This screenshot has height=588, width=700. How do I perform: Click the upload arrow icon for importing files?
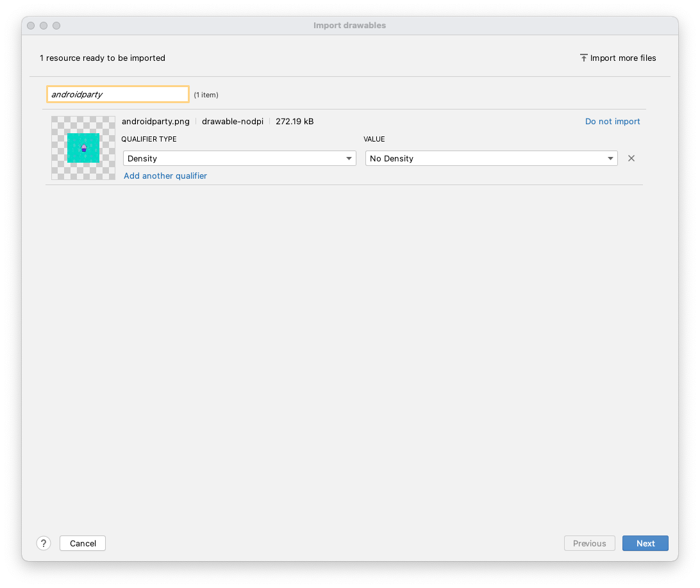pyautogui.click(x=583, y=58)
